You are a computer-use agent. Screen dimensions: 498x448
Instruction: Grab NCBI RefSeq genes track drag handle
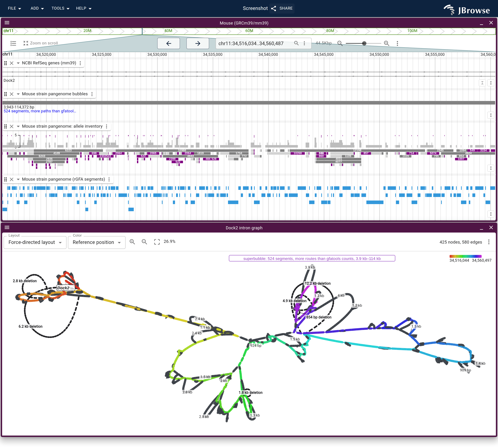pos(5,63)
